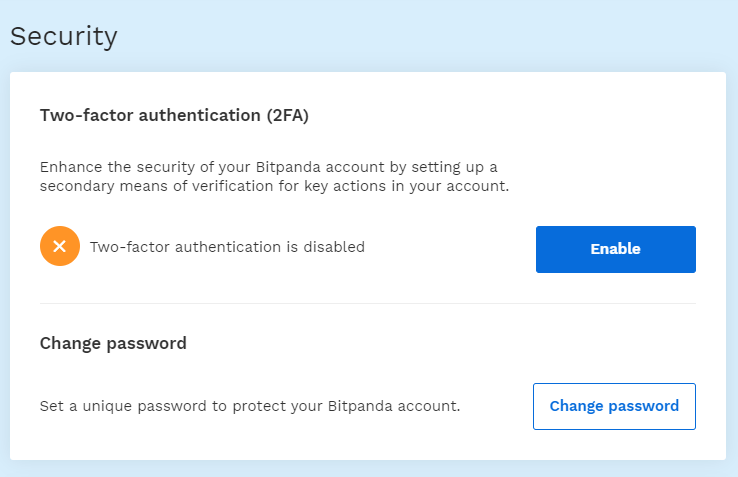Click the light blue background beside the Security title
This screenshot has width=738, height=477.
coord(424,36)
